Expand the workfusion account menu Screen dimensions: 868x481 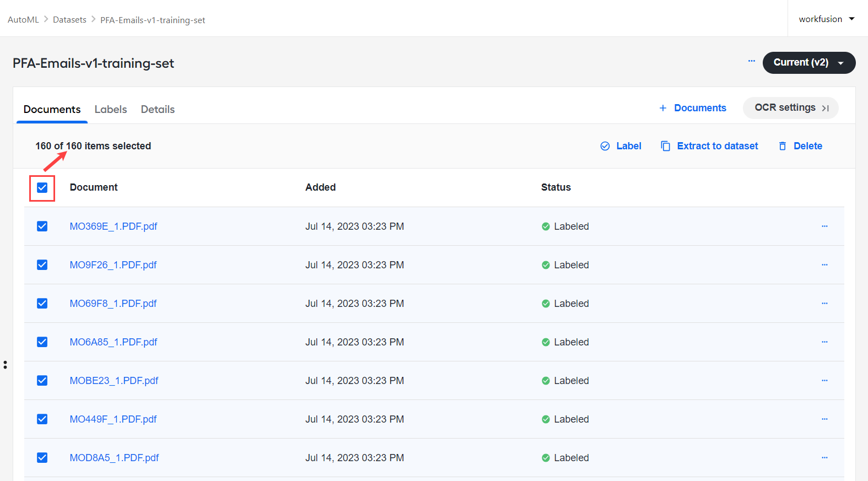tap(826, 19)
